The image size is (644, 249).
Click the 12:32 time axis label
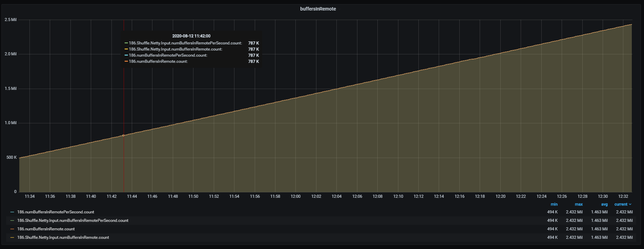click(623, 196)
